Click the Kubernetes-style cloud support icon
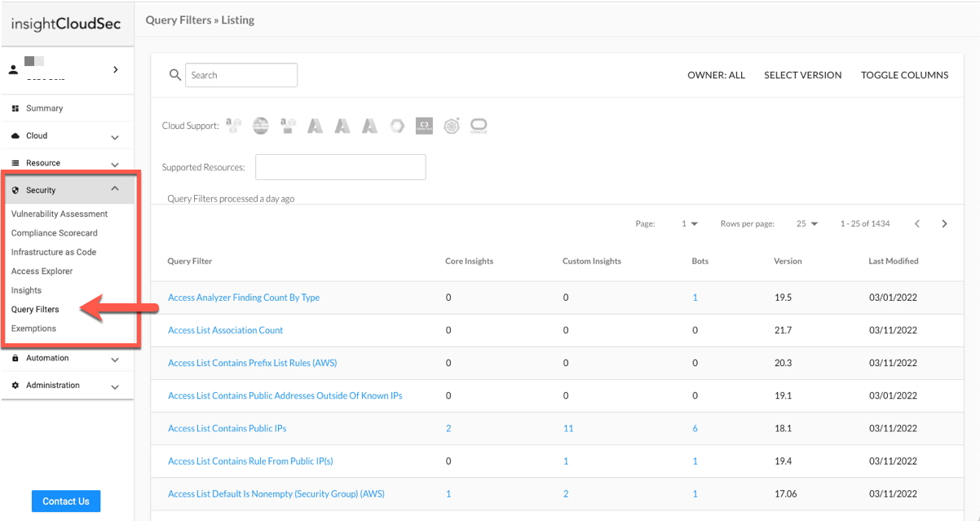 click(451, 125)
